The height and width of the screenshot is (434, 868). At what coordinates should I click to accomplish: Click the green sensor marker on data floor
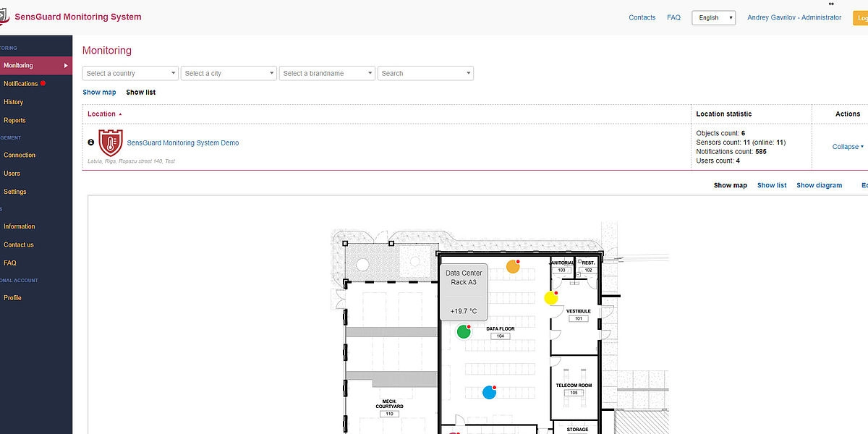[464, 332]
